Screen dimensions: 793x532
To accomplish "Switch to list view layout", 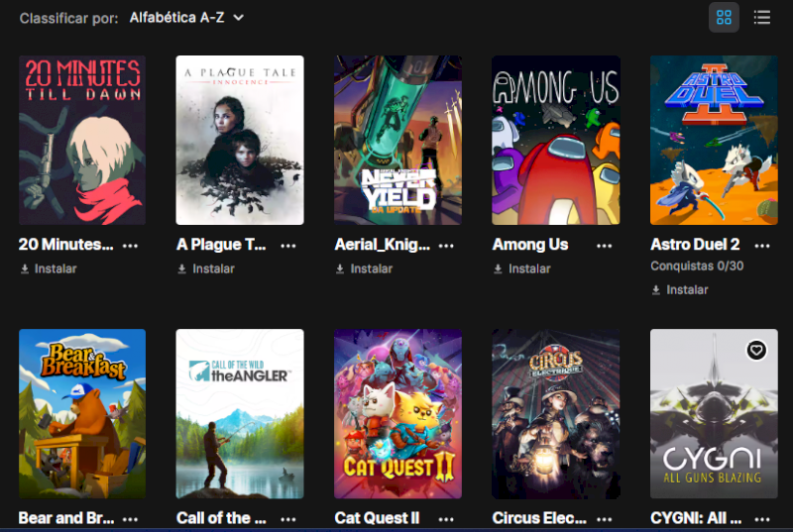I will 761,18.
